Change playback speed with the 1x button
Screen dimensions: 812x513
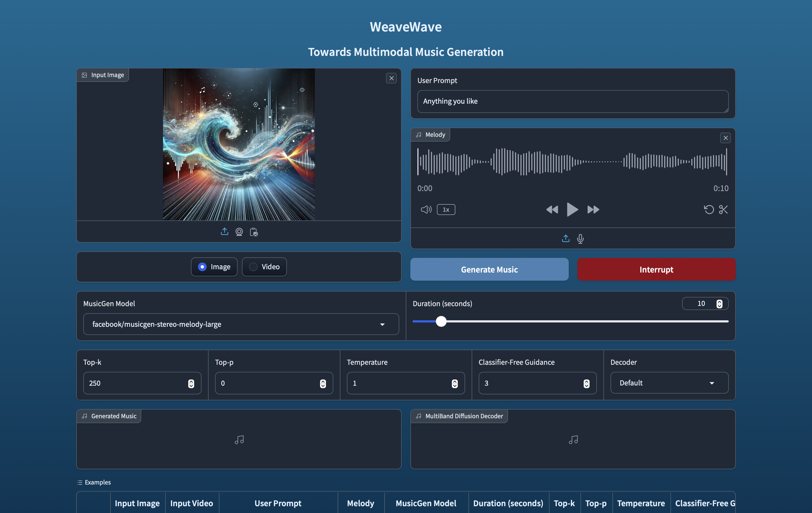(446, 210)
